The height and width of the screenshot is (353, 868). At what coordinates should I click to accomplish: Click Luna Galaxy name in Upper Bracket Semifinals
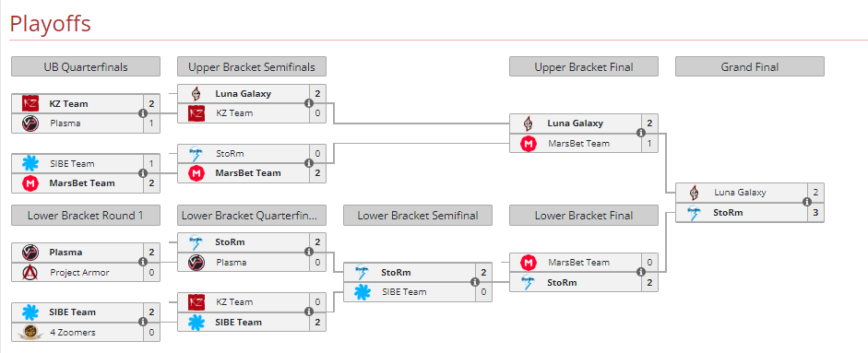pyautogui.click(x=243, y=93)
